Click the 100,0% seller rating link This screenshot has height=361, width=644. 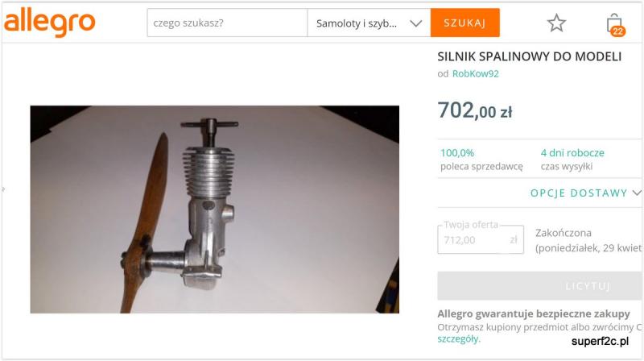pyautogui.click(x=457, y=153)
